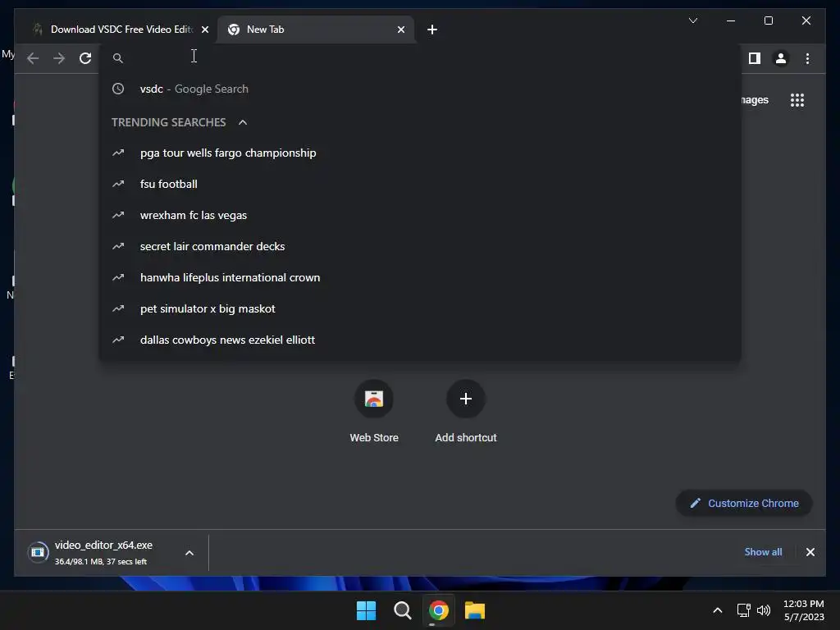Choose pet simulator x big maskot suggestion
840x630 pixels.
[420, 308]
